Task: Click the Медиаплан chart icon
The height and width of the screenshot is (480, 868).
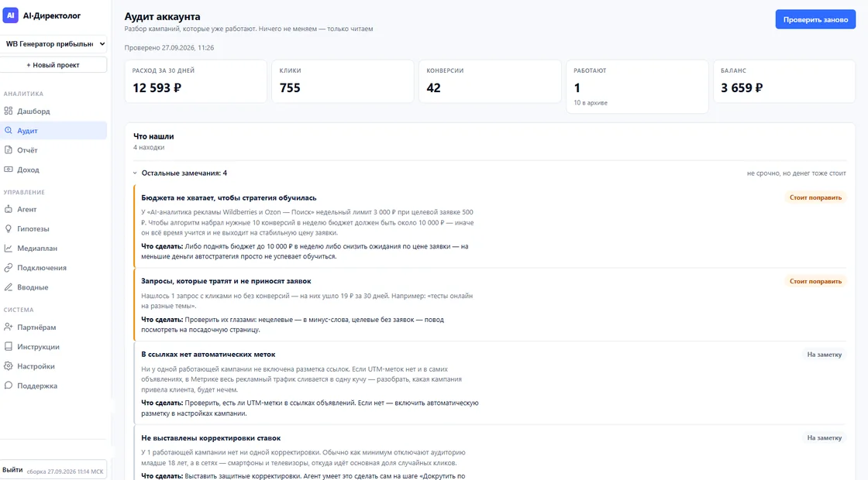Action: point(9,249)
